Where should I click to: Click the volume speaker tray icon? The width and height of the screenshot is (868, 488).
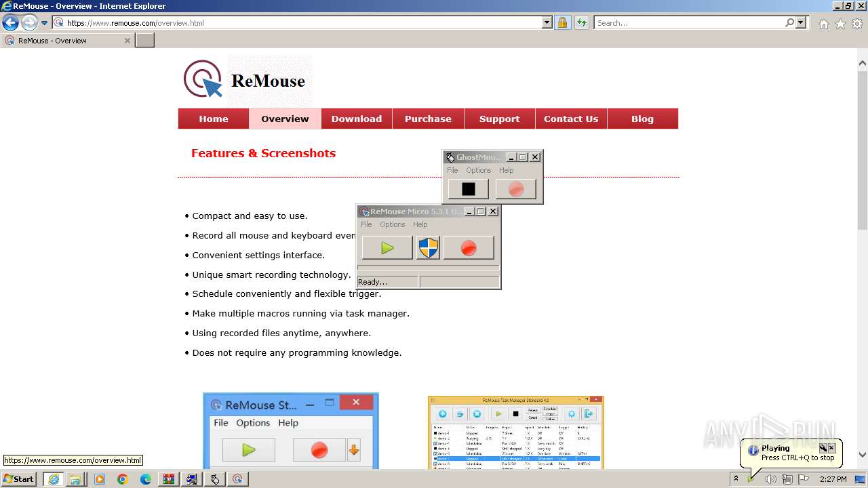click(x=770, y=479)
